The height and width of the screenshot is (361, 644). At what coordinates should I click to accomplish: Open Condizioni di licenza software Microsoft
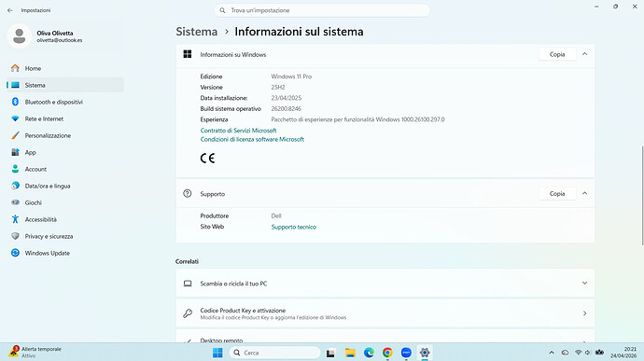pyautogui.click(x=252, y=139)
